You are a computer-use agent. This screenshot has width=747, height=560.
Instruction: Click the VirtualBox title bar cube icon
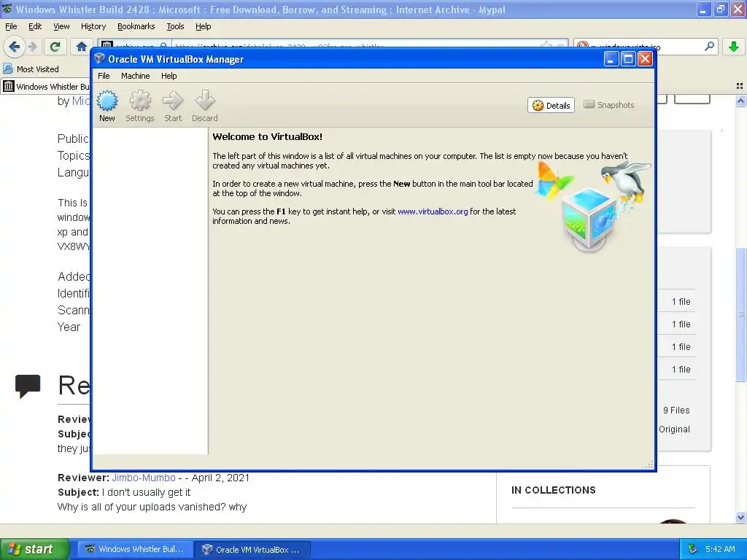[99, 58]
